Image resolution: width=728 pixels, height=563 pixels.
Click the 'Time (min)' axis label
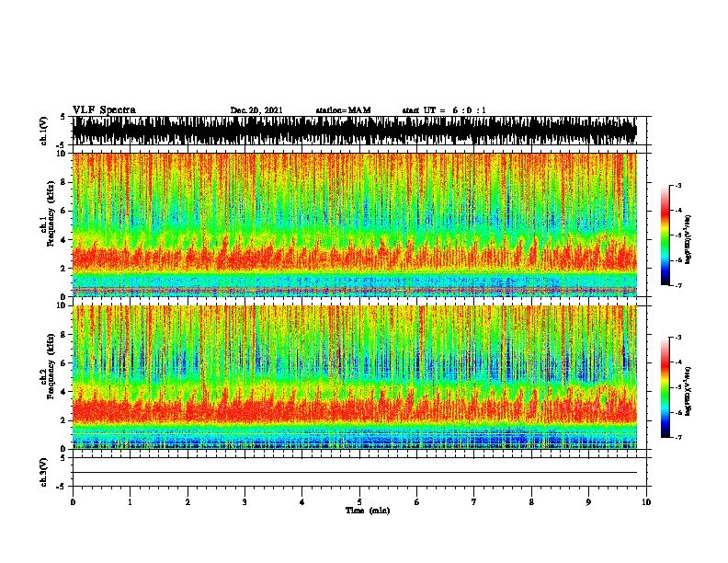tap(368, 511)
